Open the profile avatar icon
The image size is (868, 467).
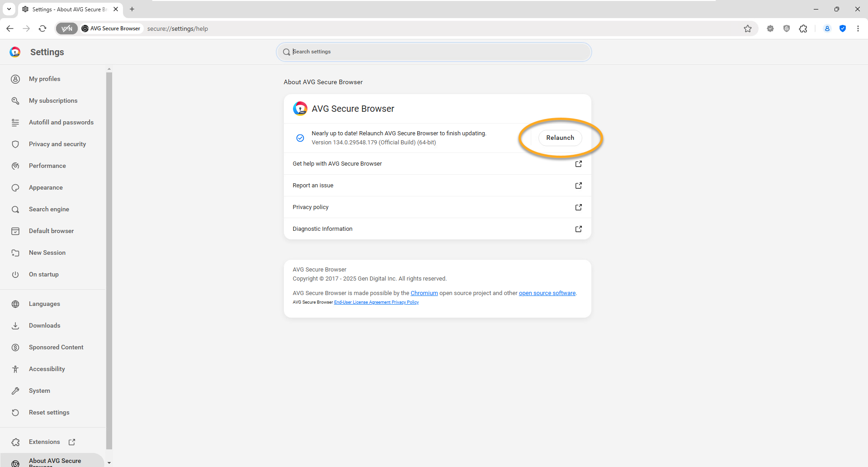pos(827,29)
